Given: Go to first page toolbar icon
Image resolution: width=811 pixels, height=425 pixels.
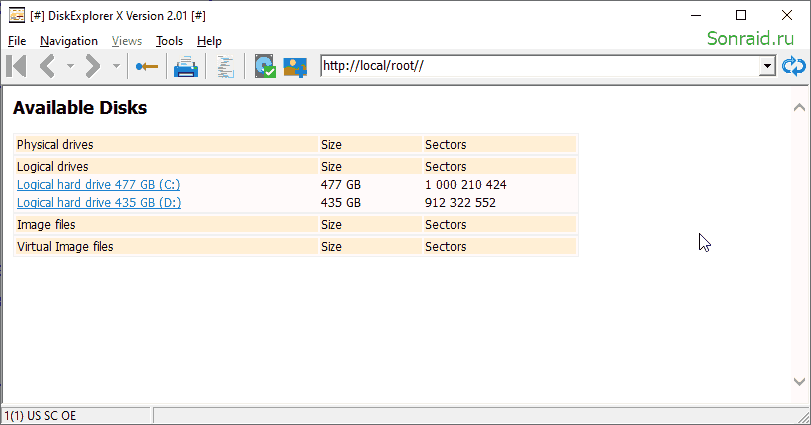Looking at the screenshot, I should point(17,66).
